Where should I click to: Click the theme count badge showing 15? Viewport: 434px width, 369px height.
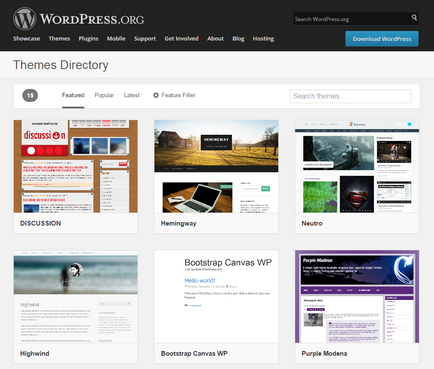point(30,95)
